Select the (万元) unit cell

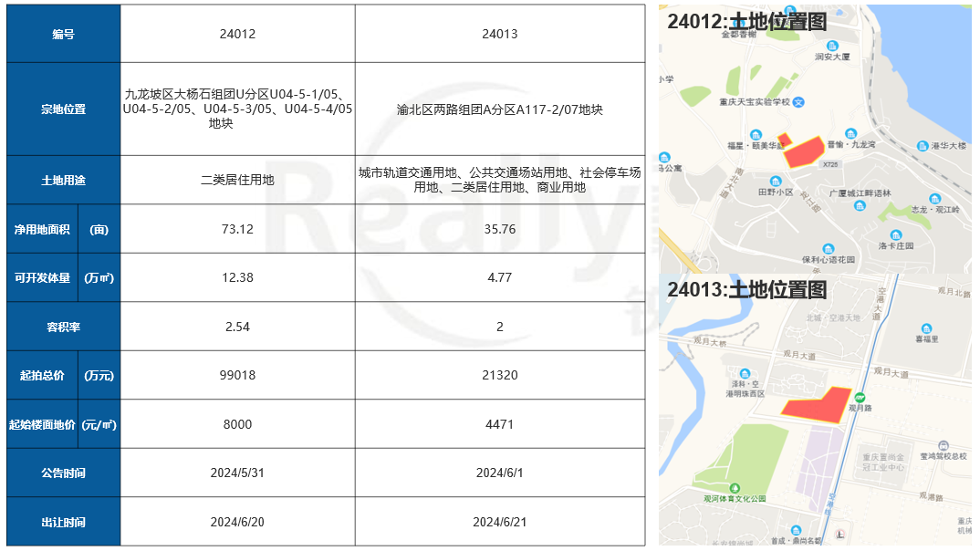tap(99, 376)
